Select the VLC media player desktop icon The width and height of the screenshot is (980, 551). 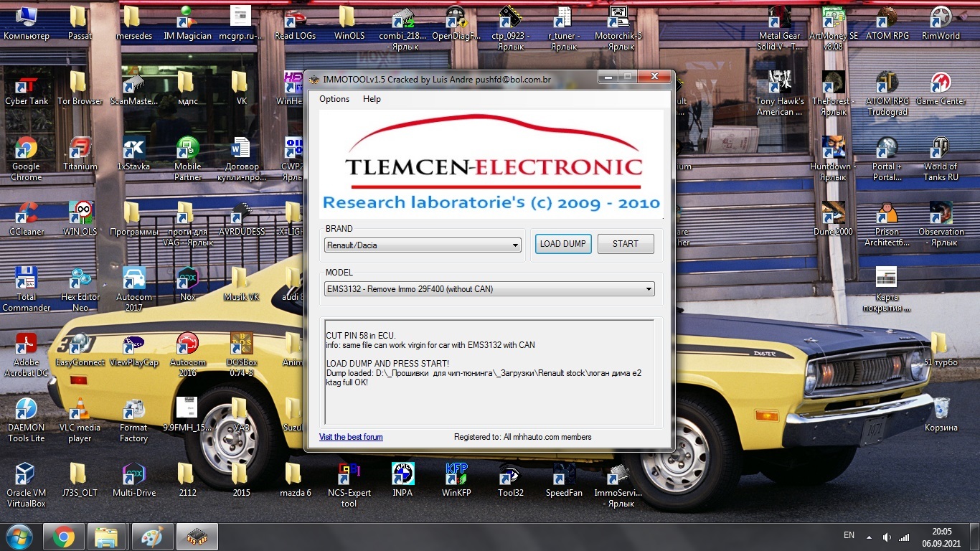point(80,420)
